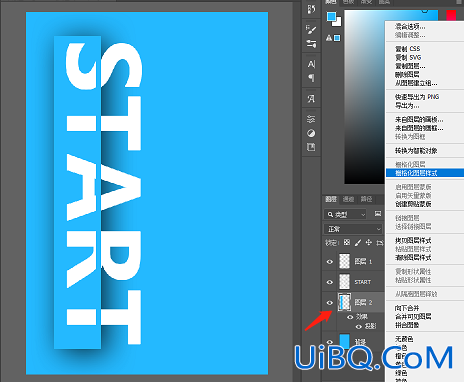Click the small gamut-safe blue swatch
This screenshot has width=464, height=382.
pyautogui.click(x=337, y=38)
